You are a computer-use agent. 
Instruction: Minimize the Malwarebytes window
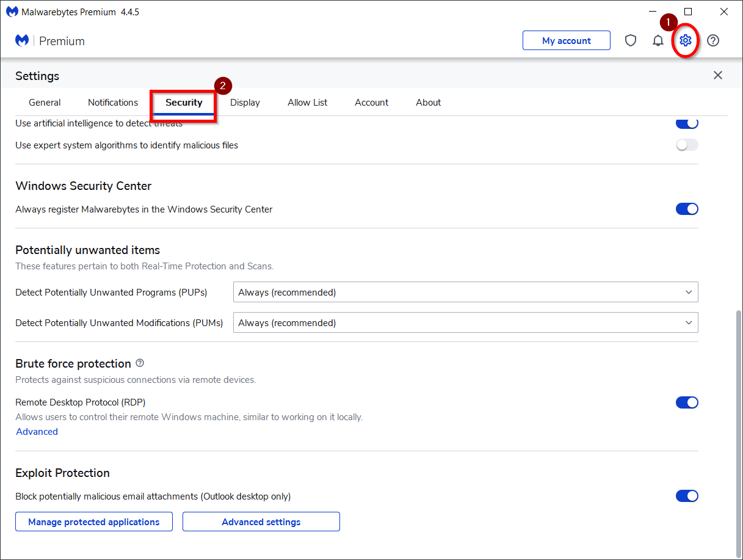pyautogui.click(x=653, y=12)
